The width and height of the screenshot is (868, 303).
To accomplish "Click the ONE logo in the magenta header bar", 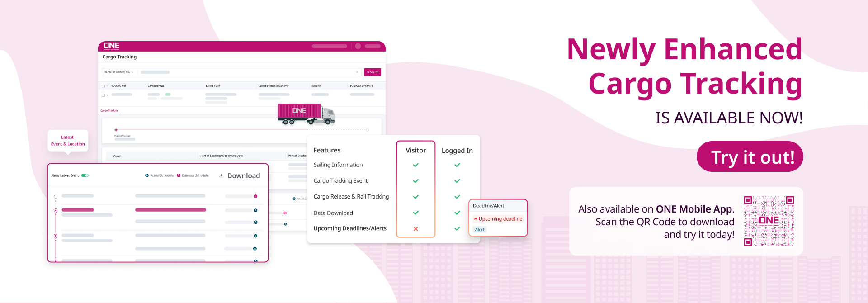I will click(x=111, y=46).
